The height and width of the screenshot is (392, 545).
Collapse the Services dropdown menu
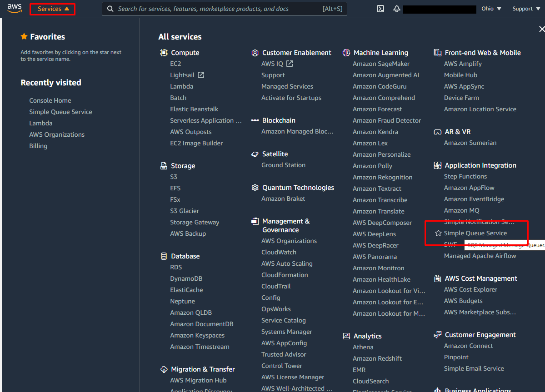(x=53, y=9)
